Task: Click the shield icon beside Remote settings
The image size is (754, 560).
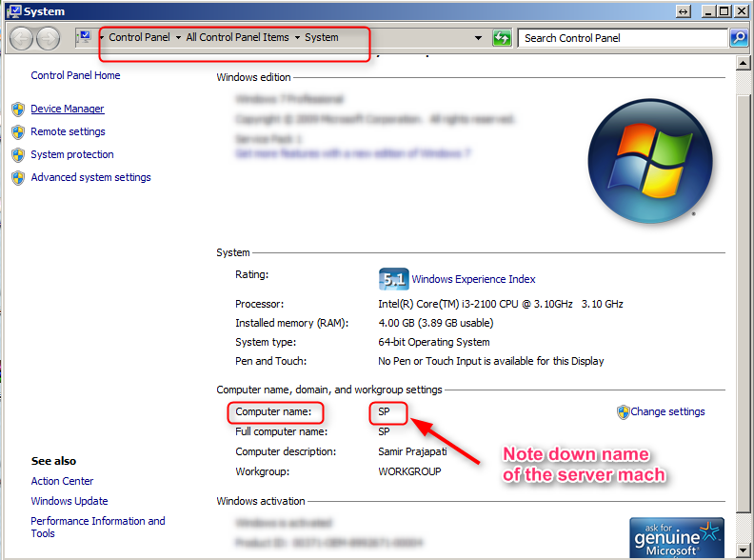Action: (x=18, y=131)
